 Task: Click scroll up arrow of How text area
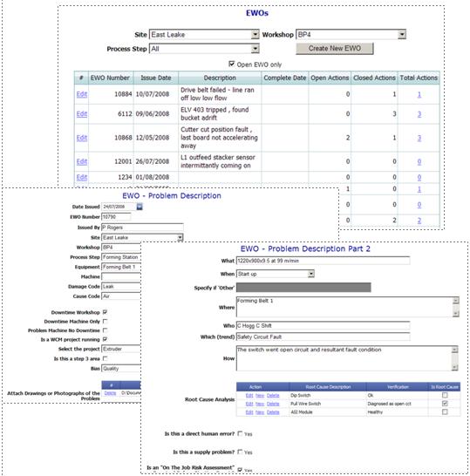point(454,350)
